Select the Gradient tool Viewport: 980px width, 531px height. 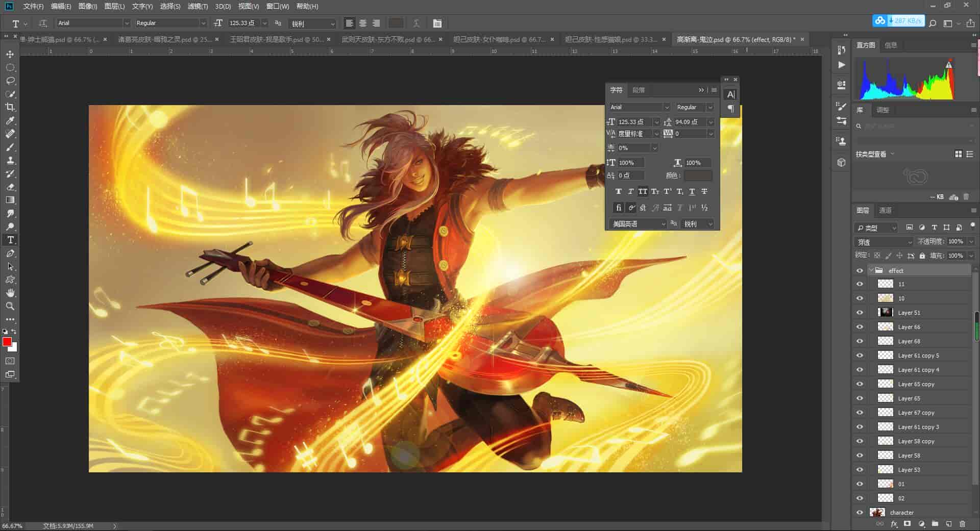[10, 200]
